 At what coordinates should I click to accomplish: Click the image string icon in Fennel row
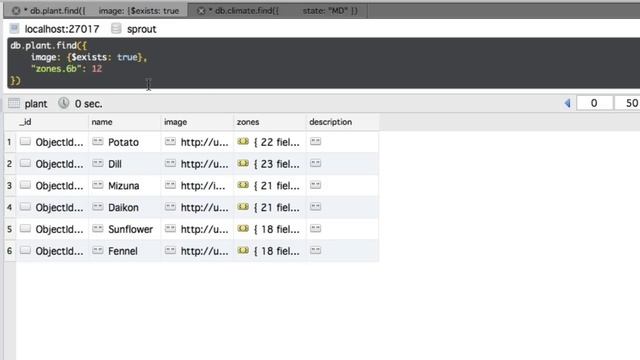[170, 250]
